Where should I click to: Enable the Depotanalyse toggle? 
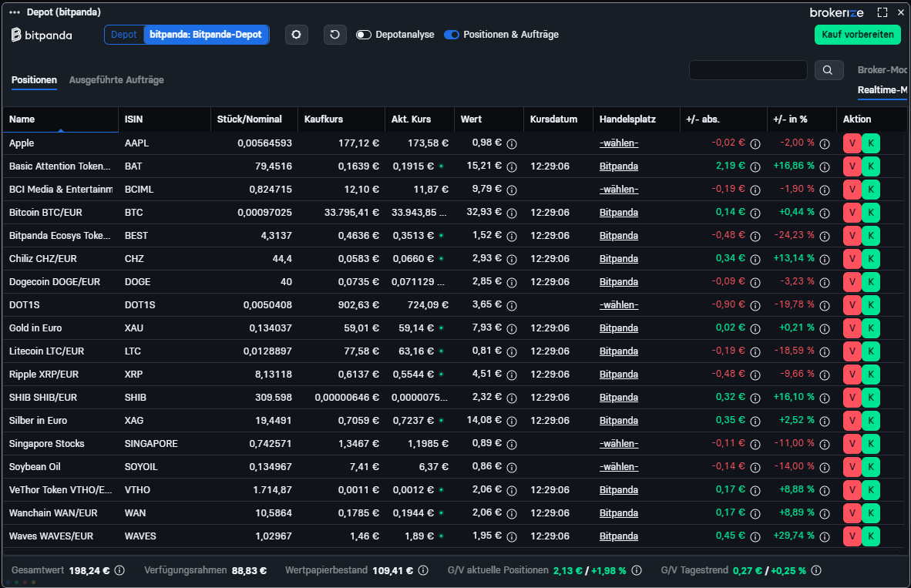364,35
